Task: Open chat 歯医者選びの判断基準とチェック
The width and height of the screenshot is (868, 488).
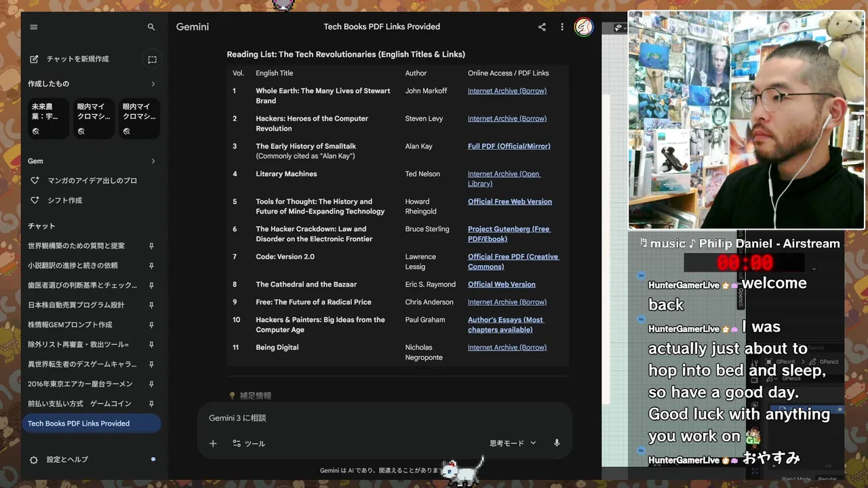Action: pyautogui.click(x=82, y=285)
